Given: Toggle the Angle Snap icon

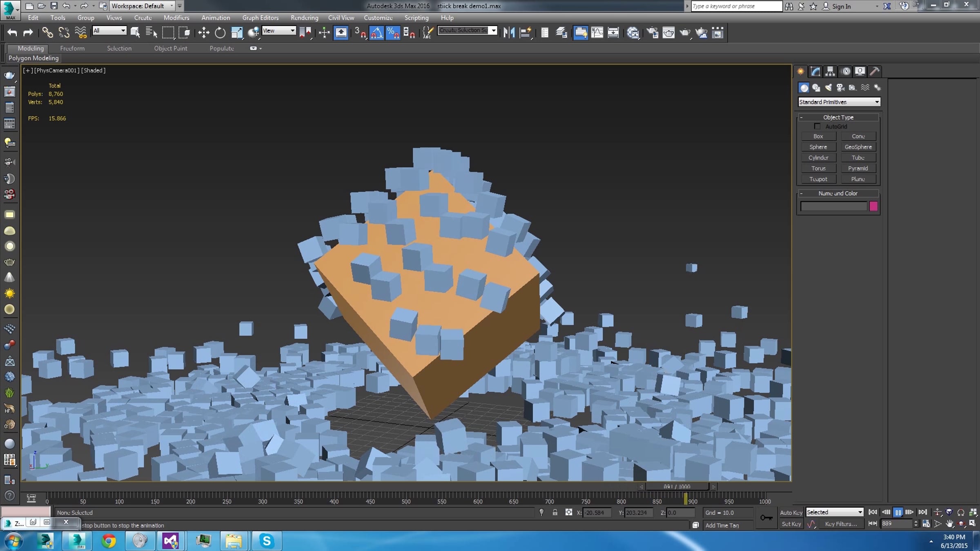Looking at the screenshot, I should click(376, 33).
